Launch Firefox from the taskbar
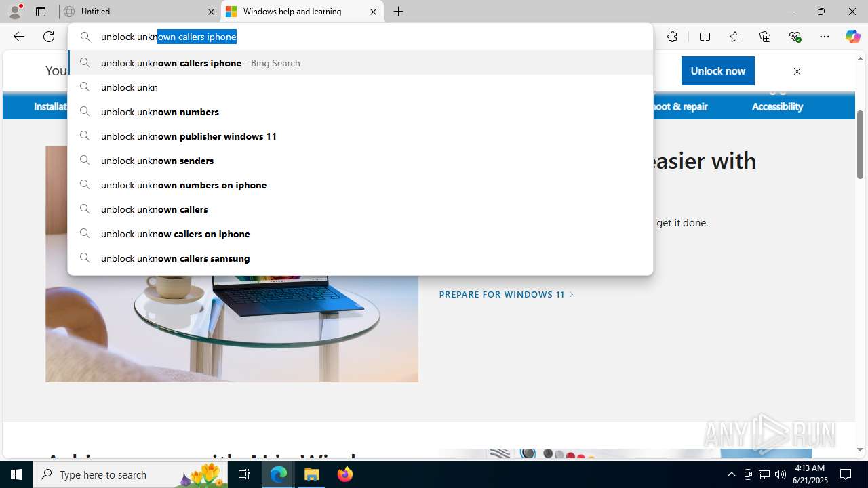868x488 pixels. pos(345,474)
